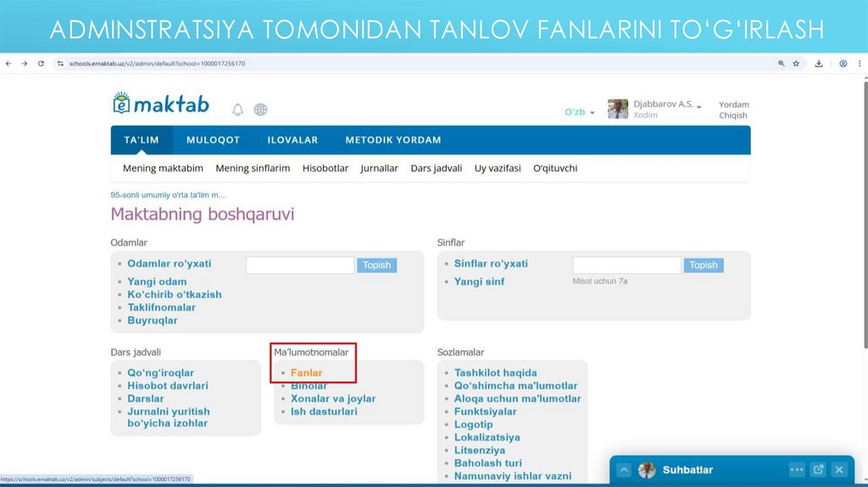Open Funktsiyalar link
The height and width of the screenshot is (487, 868).
[486, 411]
